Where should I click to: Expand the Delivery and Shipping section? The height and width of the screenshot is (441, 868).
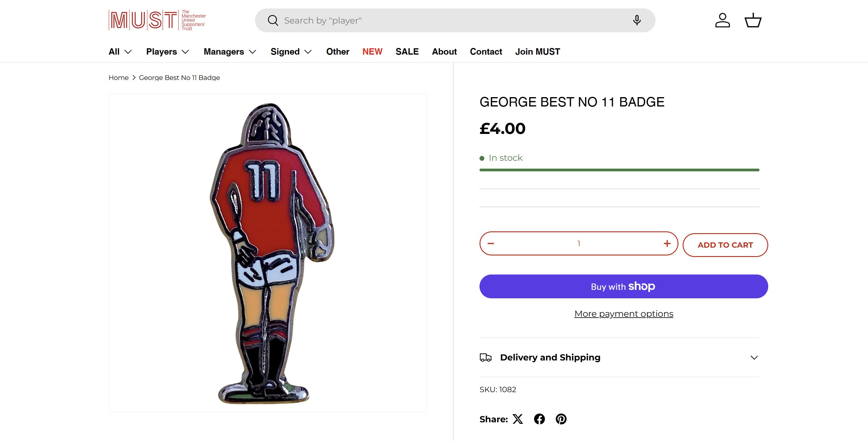(x=619, y=357)
